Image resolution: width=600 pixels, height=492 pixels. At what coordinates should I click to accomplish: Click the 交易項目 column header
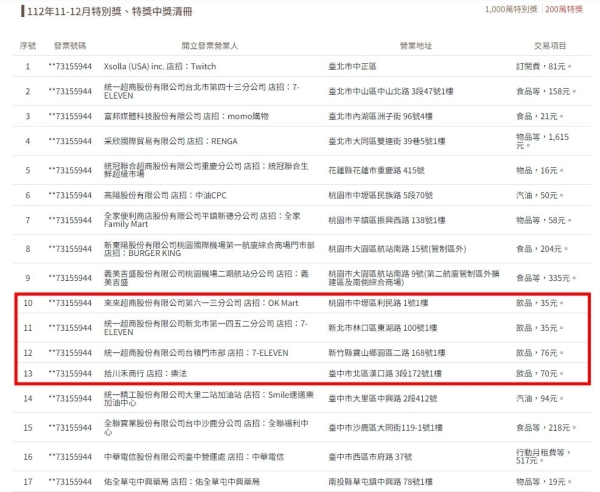point(549,46)
